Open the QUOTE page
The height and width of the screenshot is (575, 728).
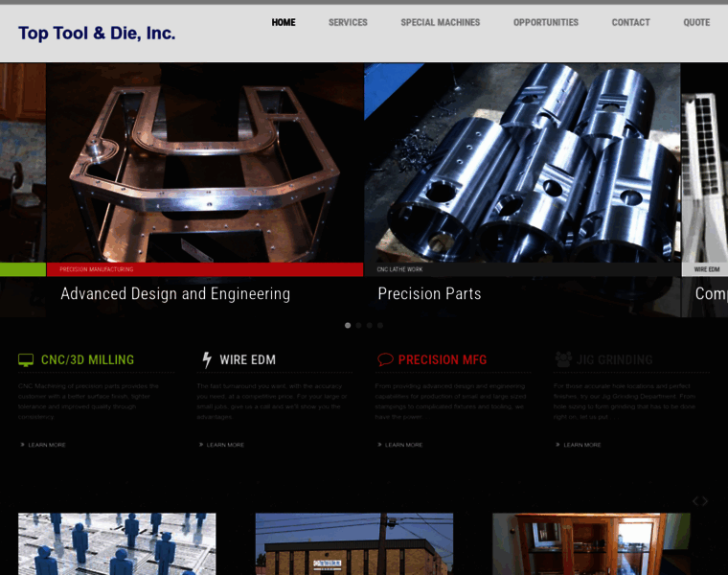(696, 22)
